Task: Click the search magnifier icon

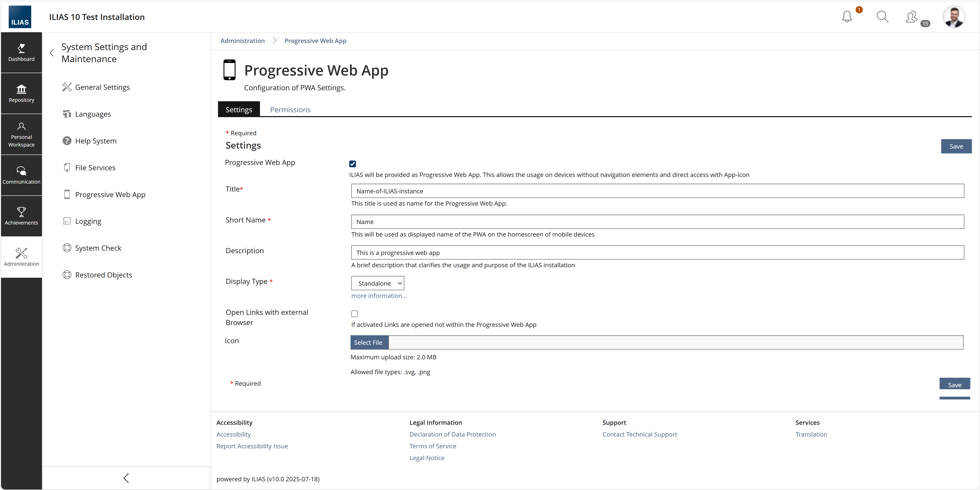Action: click(882, 17)
